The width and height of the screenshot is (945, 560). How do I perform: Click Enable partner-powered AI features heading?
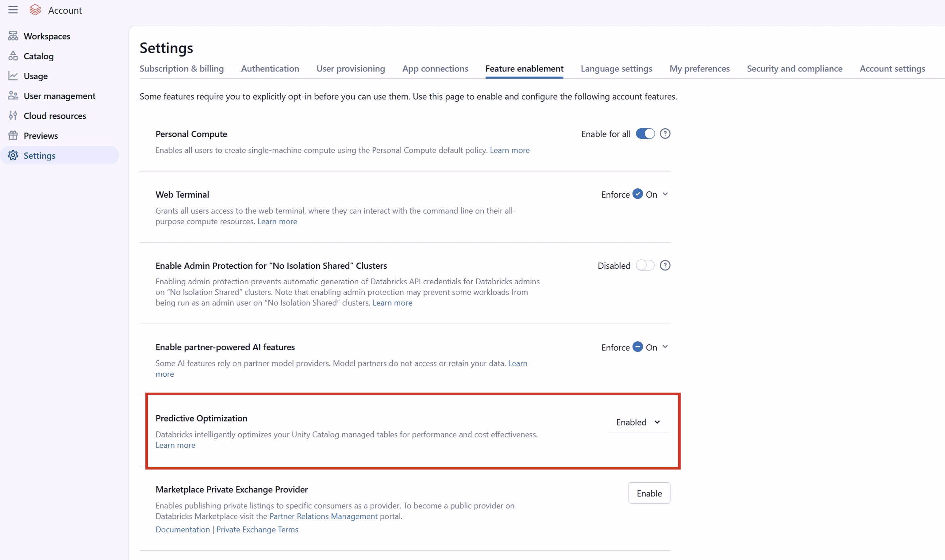[x=225, y=347]
